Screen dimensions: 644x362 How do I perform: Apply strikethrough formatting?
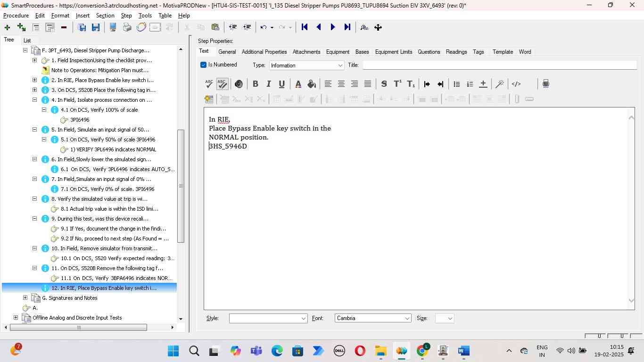click(x=384, y=84)
